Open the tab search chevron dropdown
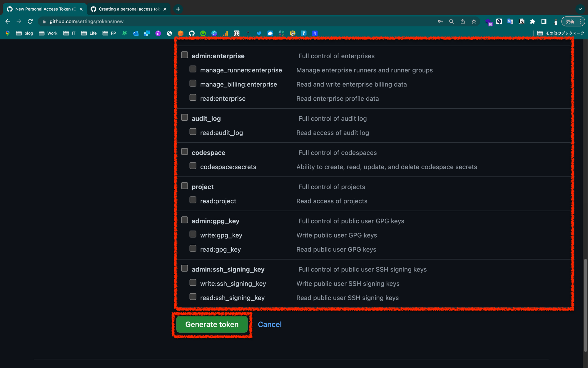Viewport: 588px width, 368px height. click(580, 9)
